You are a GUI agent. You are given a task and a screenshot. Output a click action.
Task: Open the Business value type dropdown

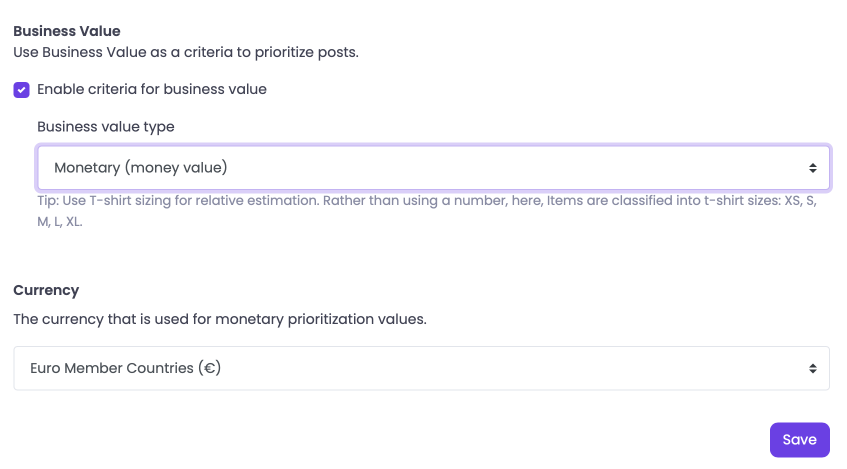click(433, 167)
